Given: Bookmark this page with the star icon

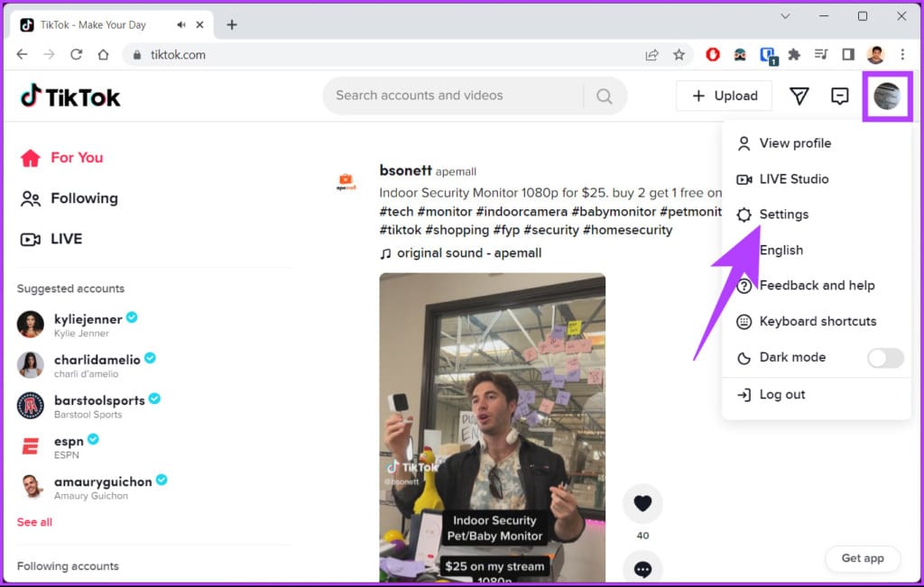Looking at the screenshot, I should point(679,55).
